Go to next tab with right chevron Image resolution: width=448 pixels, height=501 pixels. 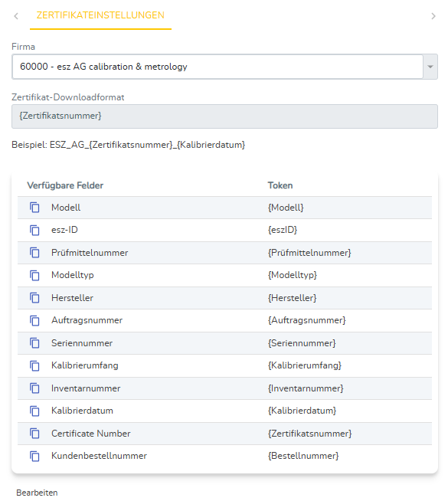pyautogui.click(x=433, y=16)
